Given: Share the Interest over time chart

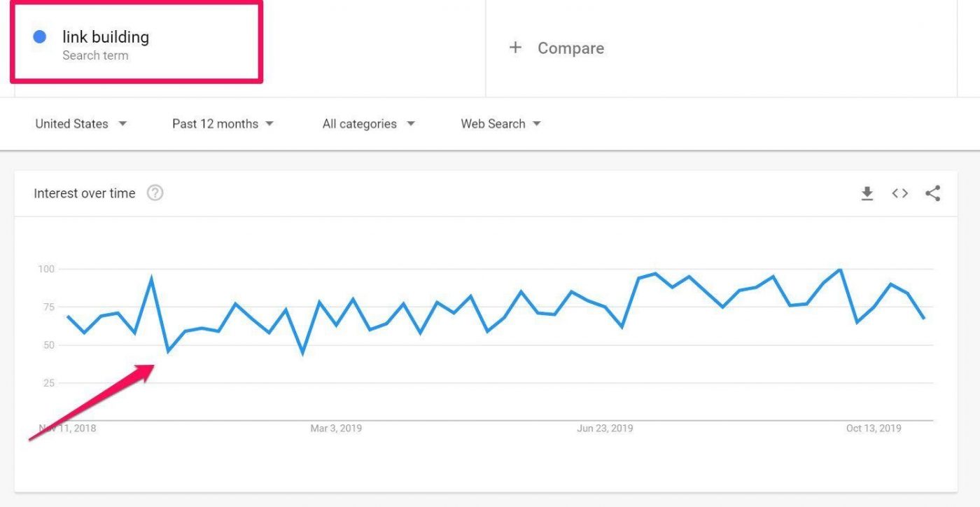Looking at the screenshot, I should coord(932,193).
